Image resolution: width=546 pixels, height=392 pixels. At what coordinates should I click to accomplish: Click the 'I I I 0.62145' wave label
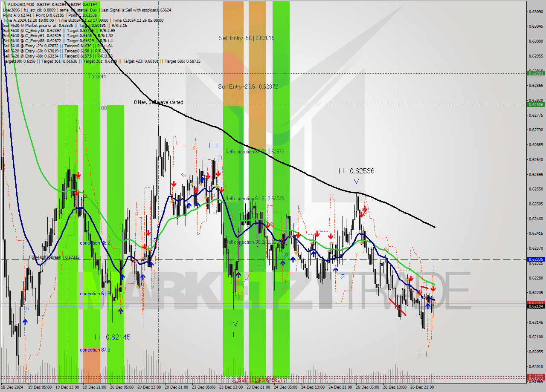click(113, 337)
